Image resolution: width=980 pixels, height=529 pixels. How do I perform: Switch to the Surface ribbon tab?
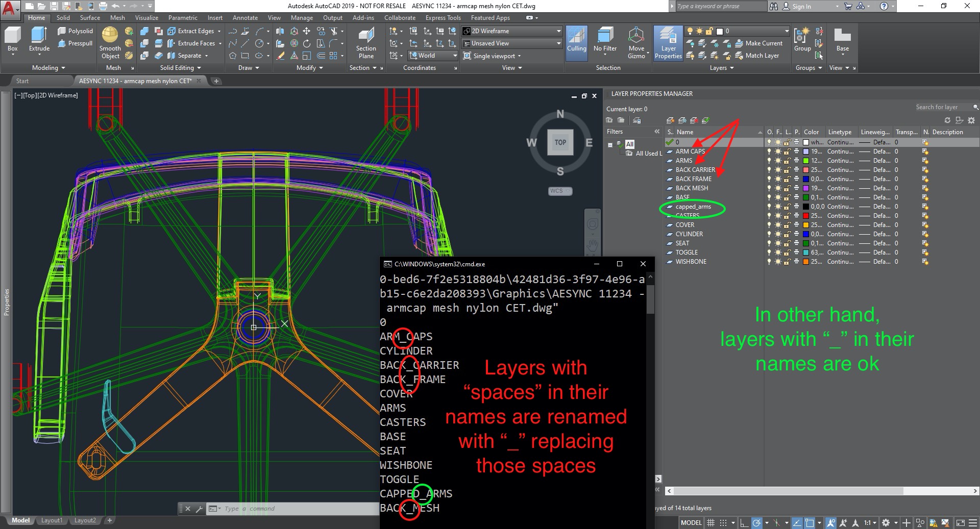tap(90, 18)
